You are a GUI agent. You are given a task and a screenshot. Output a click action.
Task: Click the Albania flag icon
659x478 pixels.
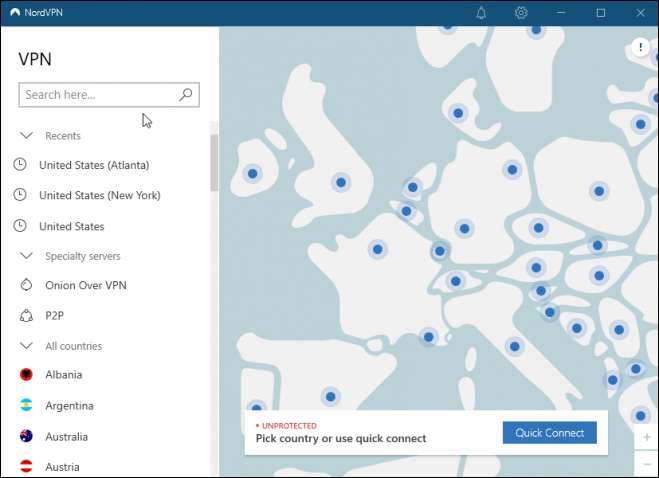[26, 375]
